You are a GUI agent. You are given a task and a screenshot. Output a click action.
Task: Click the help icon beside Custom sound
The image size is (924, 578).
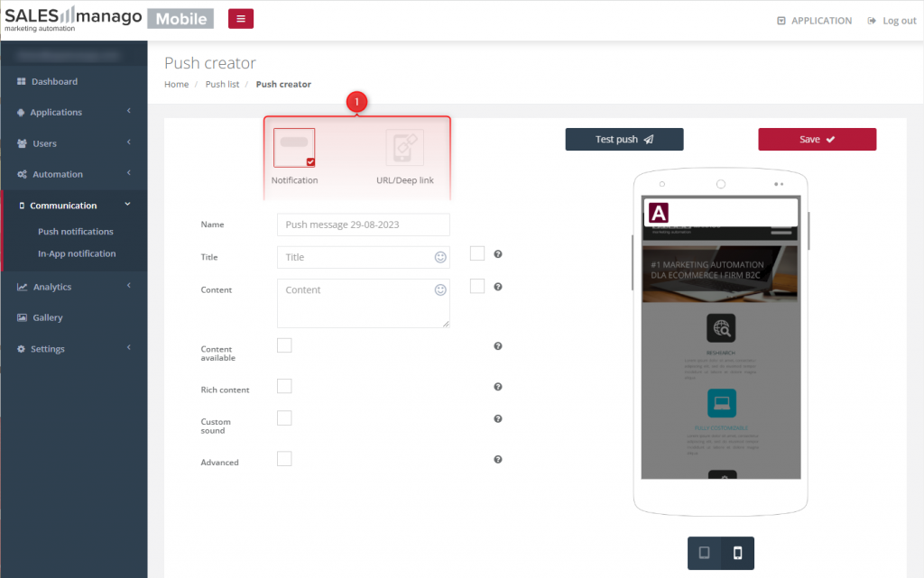497,418
